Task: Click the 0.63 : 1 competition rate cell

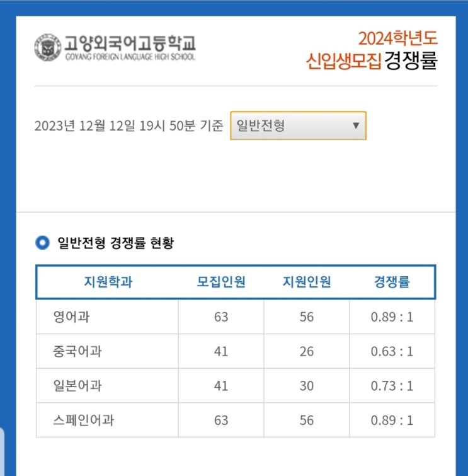Action: 392,352
